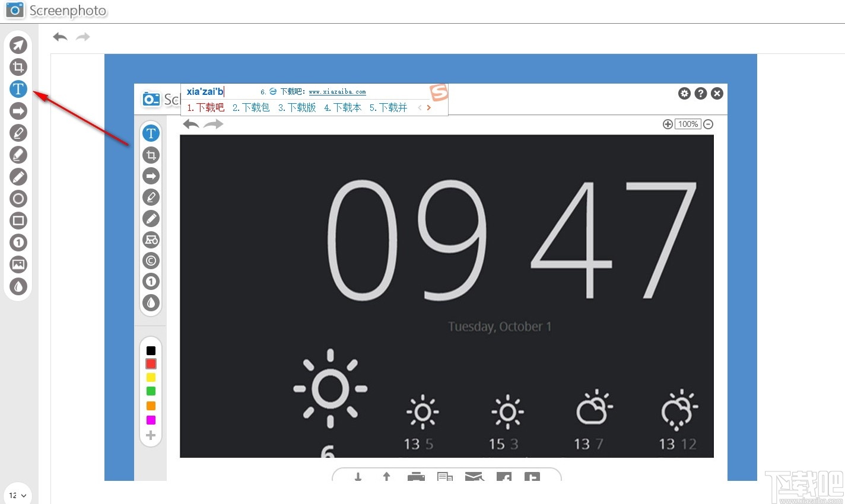Pick IME candidate 2 下载包
Image resolution: width=845 pixels, height=504 pixels.
[x=251, y=107]
